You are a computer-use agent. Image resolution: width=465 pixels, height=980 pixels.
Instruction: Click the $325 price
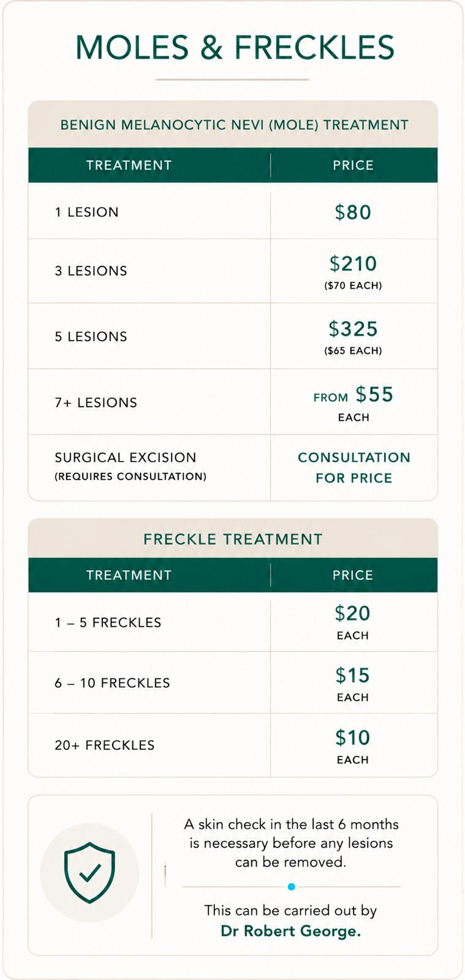click(353, 329)
